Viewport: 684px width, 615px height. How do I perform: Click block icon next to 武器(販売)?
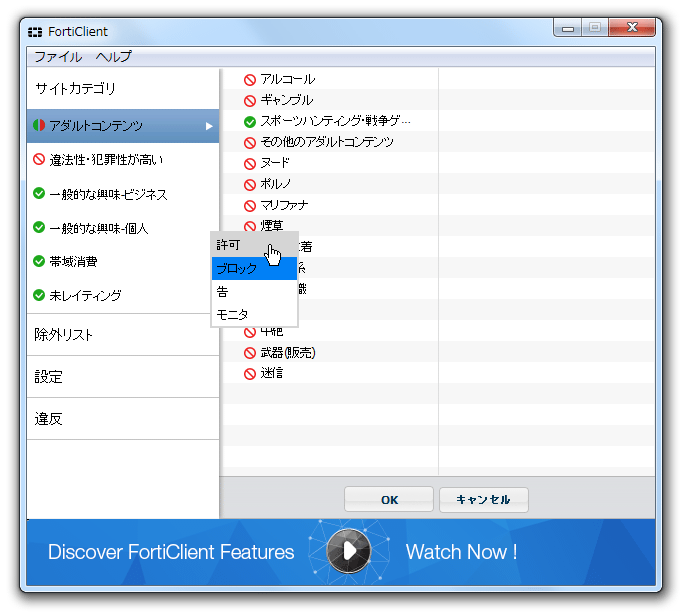pos(250,353)
